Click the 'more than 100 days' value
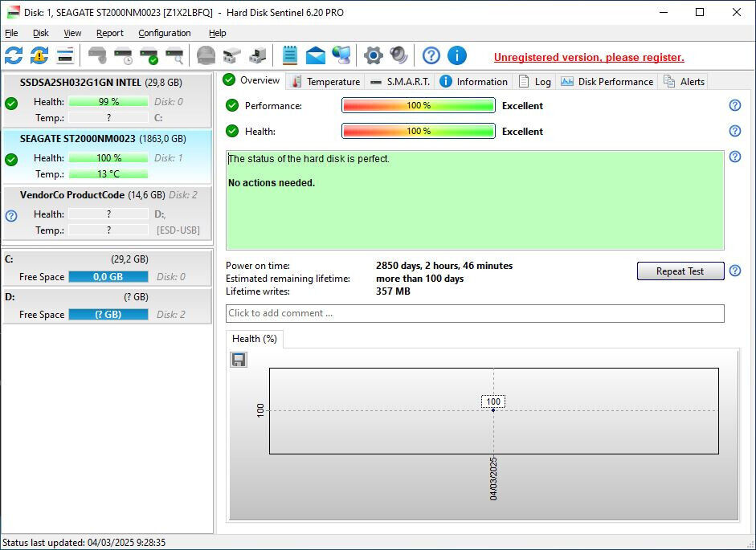The image size is (756, 550). tap(419, 279)
